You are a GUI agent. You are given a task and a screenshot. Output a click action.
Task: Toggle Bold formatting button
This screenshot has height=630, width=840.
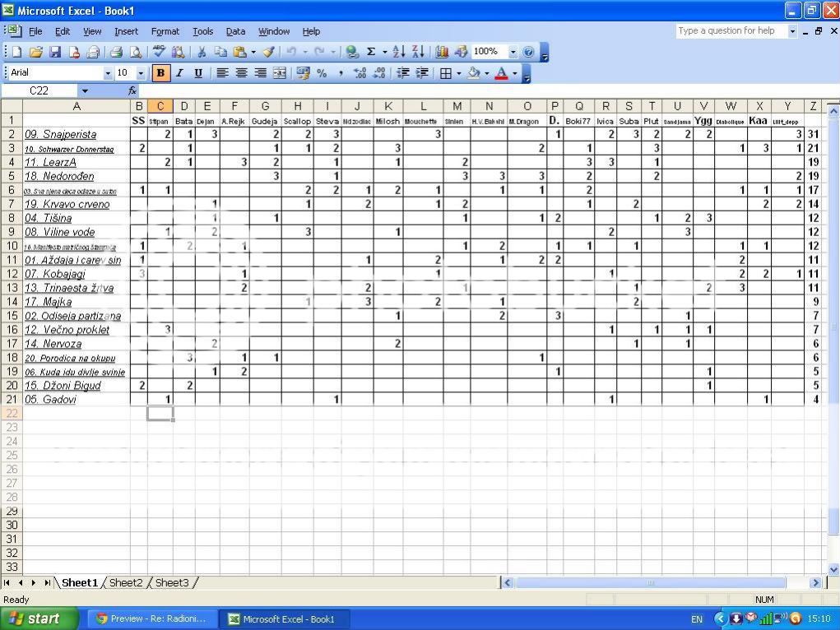tap(160, 73)
